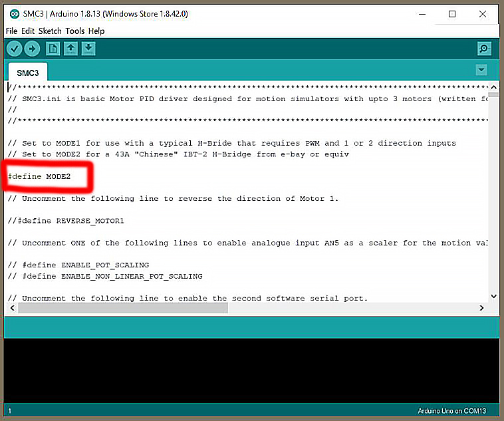Open a sketch using the up-arrow icon
504x421 pixels.
(70, 49)
